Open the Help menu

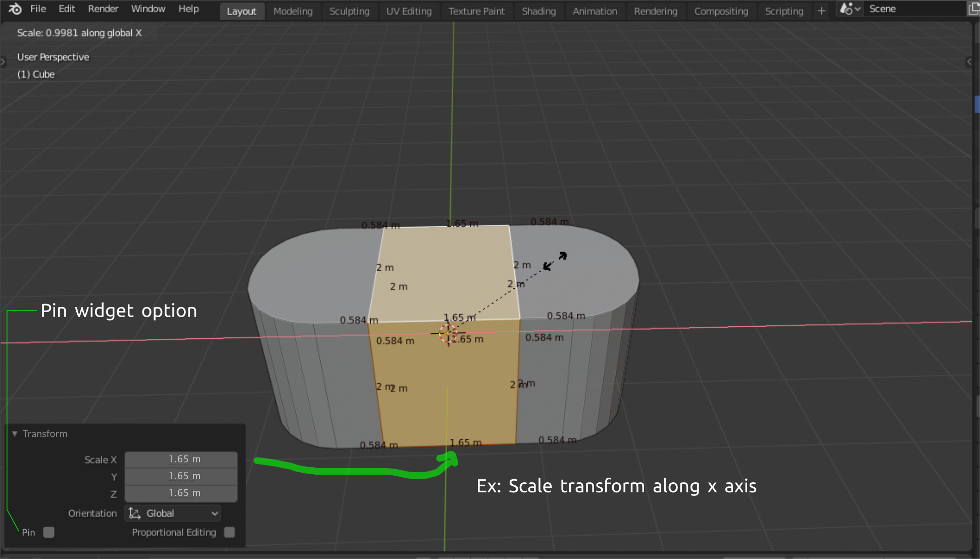pyautogui.click(x=188, y=9)
